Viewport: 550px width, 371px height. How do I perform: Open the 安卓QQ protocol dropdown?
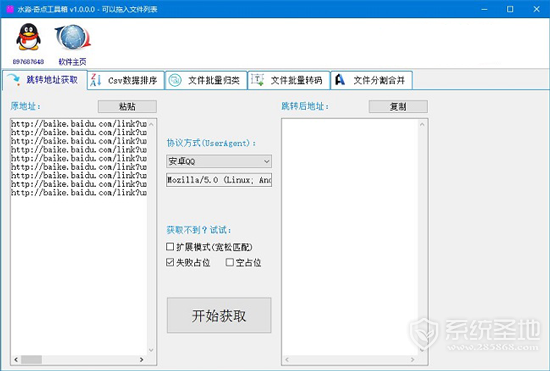[219, 161]
